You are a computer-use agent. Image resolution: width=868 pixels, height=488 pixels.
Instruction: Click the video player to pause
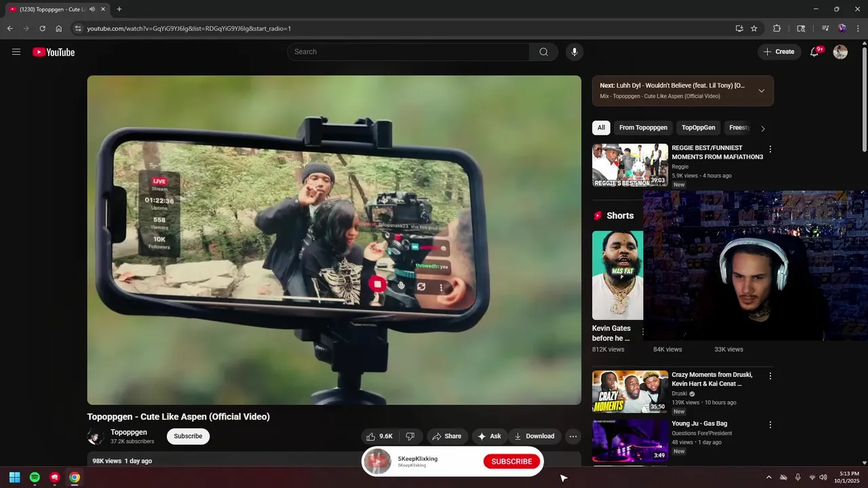pyautogui.click(x=334, y=240)
